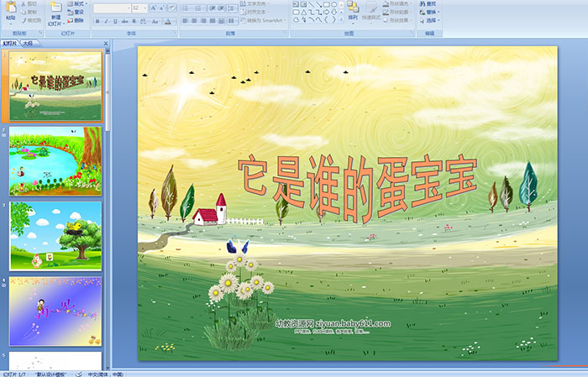Screen dimensions: 588x377
Task: Select the left brace shape in gallery
Action: (327, 20)
